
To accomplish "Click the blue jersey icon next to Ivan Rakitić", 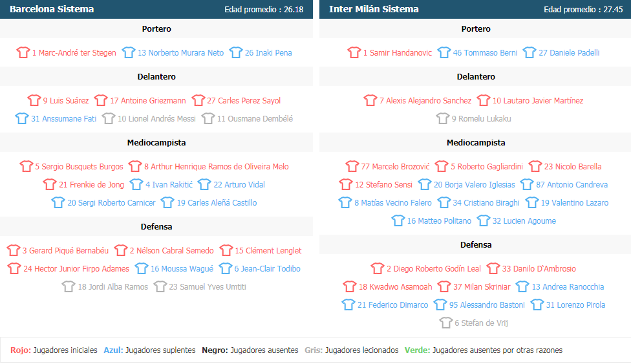I will [x=136, y=185].
